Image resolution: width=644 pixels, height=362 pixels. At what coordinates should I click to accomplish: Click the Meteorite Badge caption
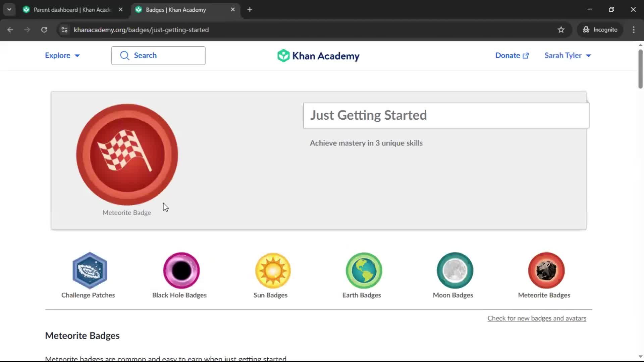coord(127,213)
